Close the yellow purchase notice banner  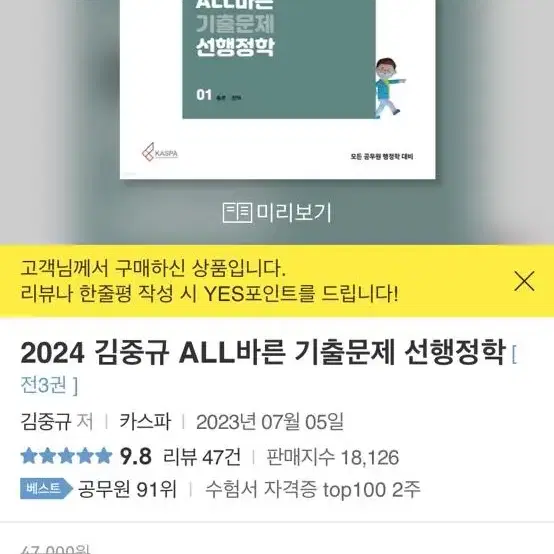coord(524,281)
